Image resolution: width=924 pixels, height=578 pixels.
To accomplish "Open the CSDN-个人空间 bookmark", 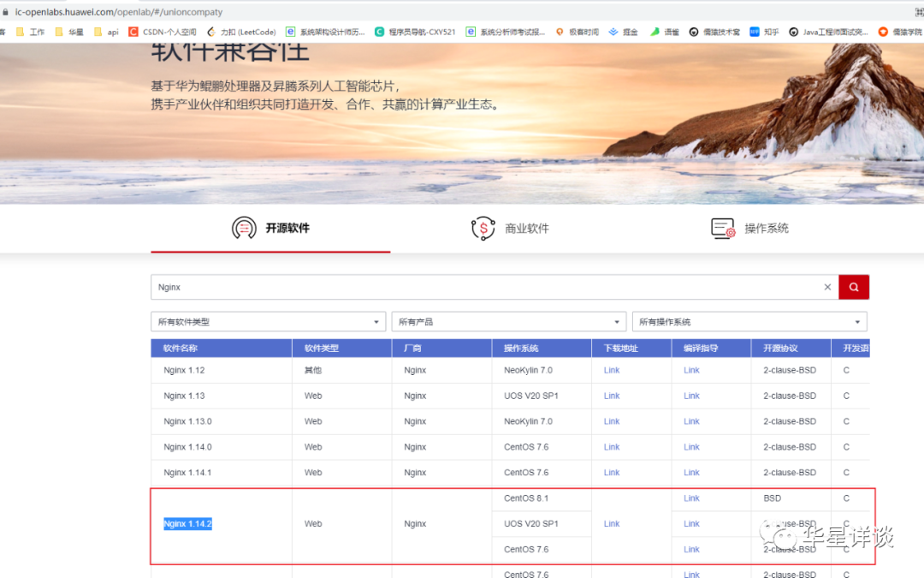I will click(x=163, y=32).
